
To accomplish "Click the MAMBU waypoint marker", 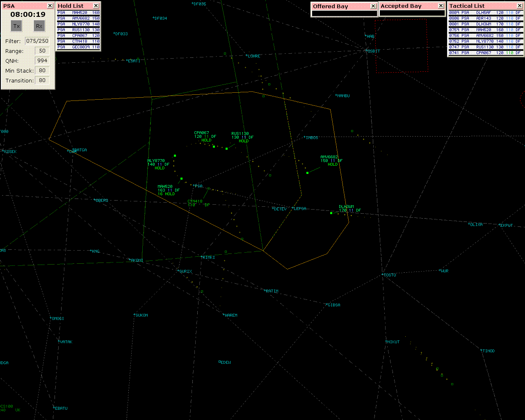I will point(342,96).
